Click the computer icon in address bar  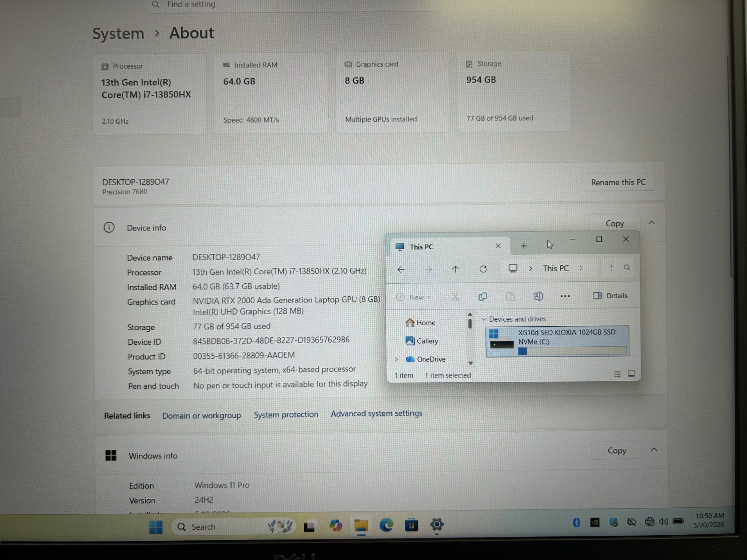[x=513, y=268]
